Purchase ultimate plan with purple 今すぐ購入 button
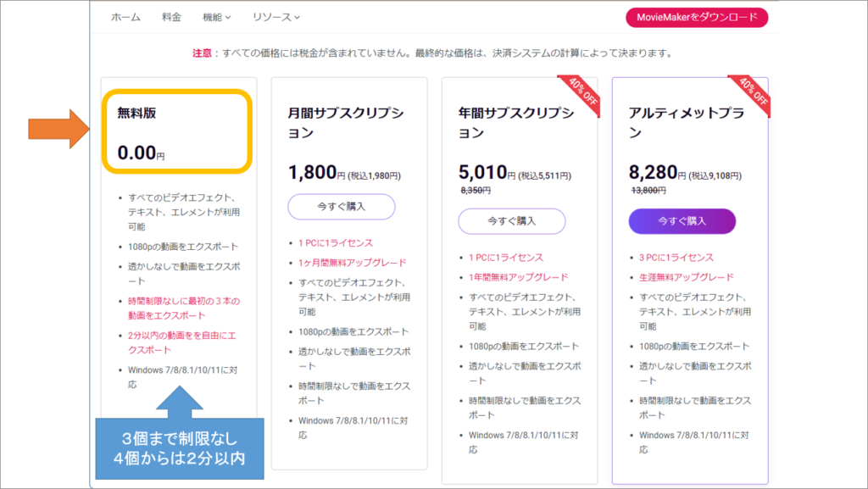868x489 pixels. coord(683,220)
